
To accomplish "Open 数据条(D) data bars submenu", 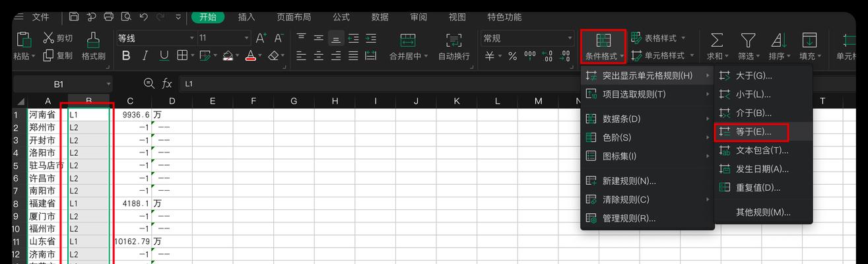I will click(647, 119).
